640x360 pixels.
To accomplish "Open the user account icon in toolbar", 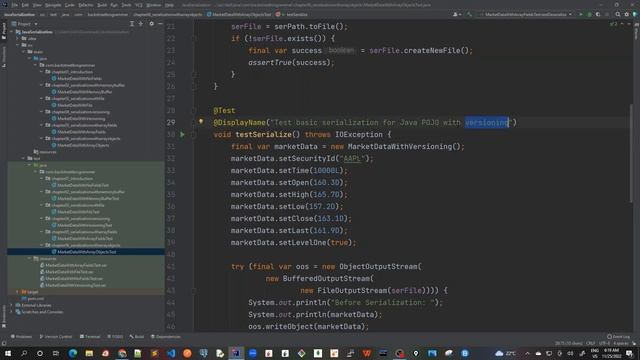I will point(456,14).
